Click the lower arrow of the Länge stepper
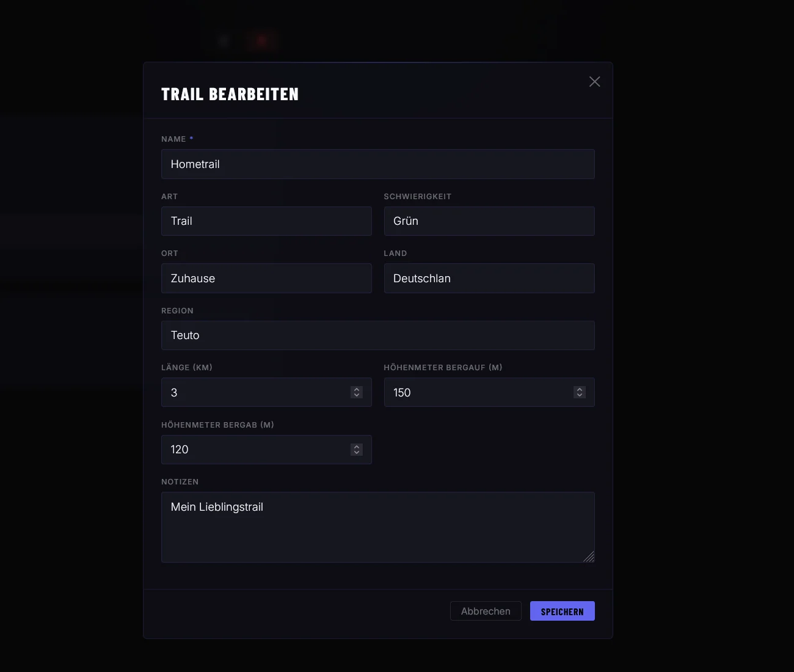This screenshot has width=794, height=672. pos(356,395)
